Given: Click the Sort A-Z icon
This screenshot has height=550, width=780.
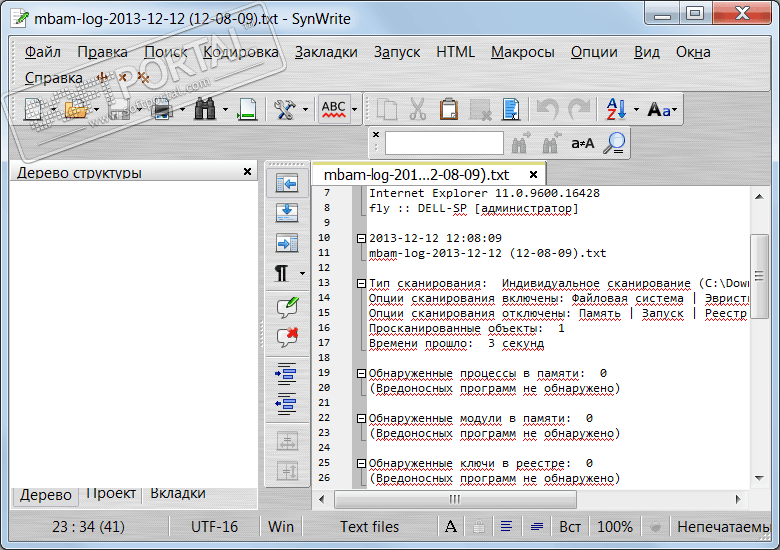Looking at the screenshot, I should coord(616,109).
